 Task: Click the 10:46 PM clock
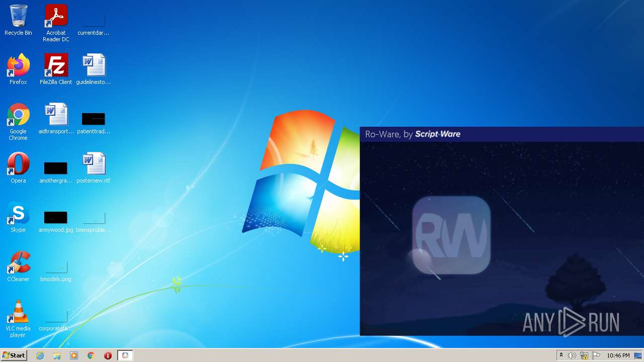(618, 355)
